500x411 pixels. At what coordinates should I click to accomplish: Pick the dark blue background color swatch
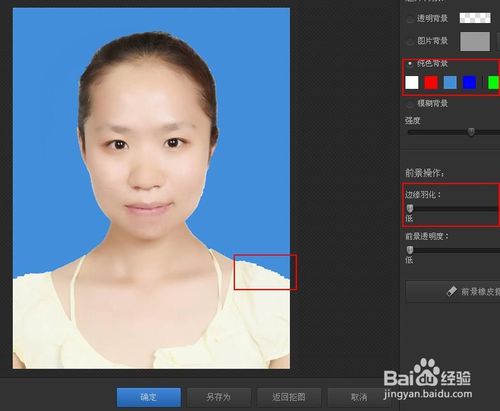coord(469,82)
